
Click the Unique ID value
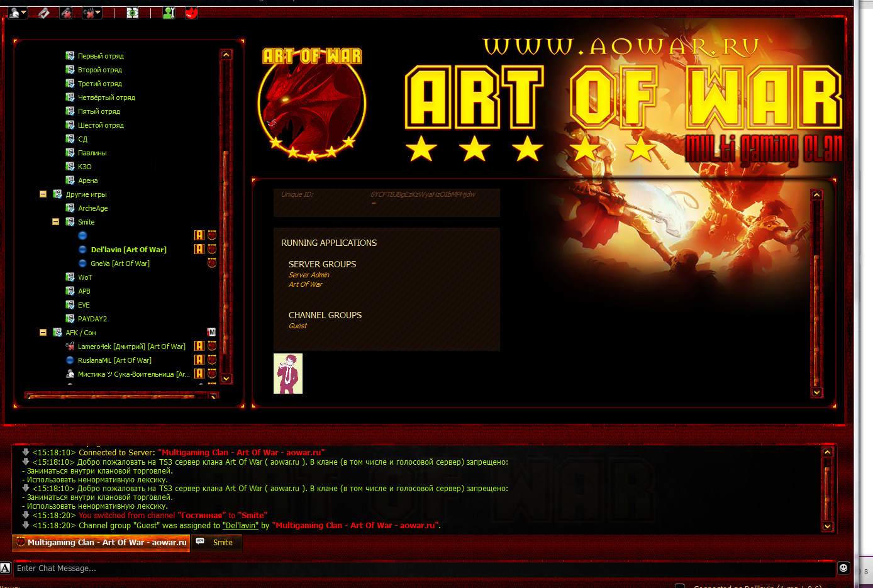[x=423, y=197]
